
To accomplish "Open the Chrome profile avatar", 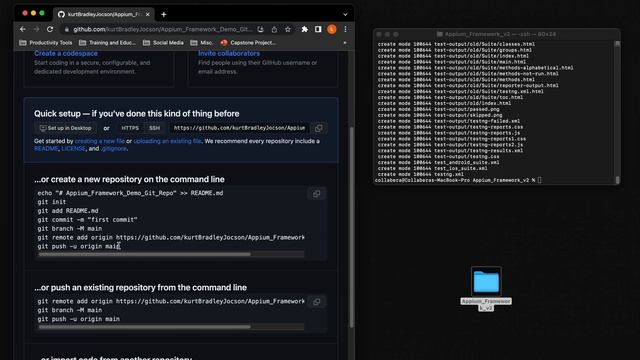I will [332, 29].
